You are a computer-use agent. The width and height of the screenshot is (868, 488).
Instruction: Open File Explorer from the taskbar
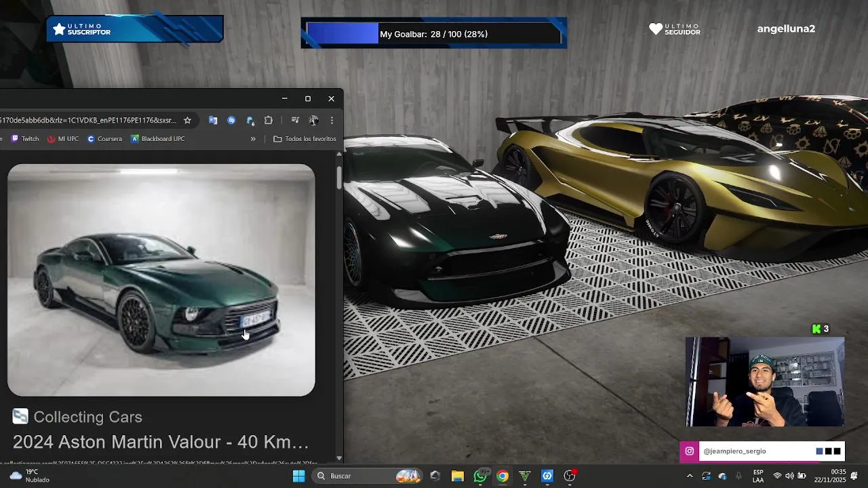click(x=458, y=476)
